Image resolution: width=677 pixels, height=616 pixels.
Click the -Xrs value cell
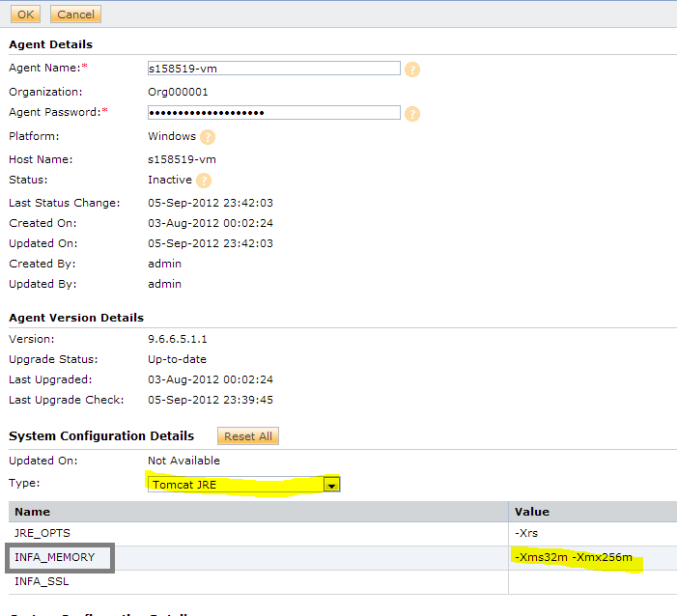click(592, 534)
